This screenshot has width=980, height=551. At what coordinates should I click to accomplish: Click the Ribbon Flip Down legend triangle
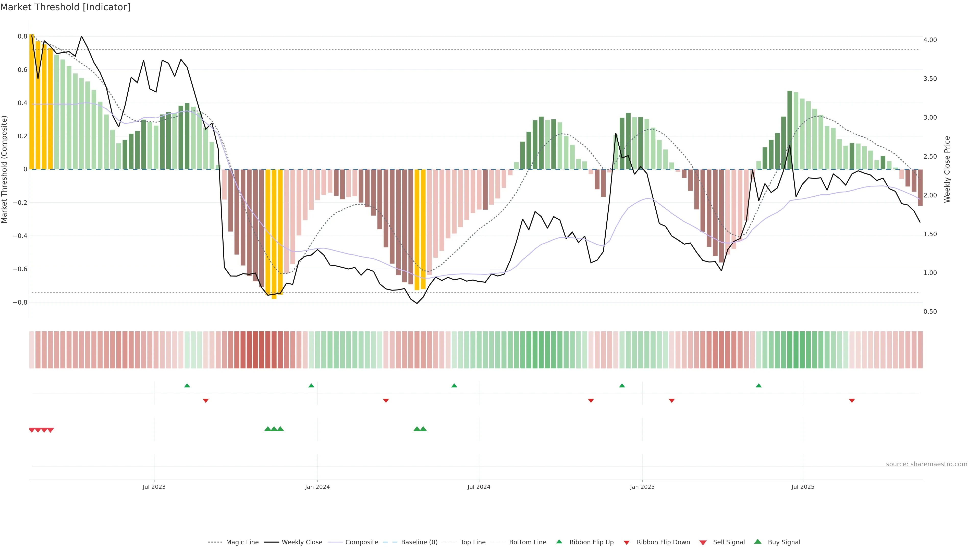(627, 543)
